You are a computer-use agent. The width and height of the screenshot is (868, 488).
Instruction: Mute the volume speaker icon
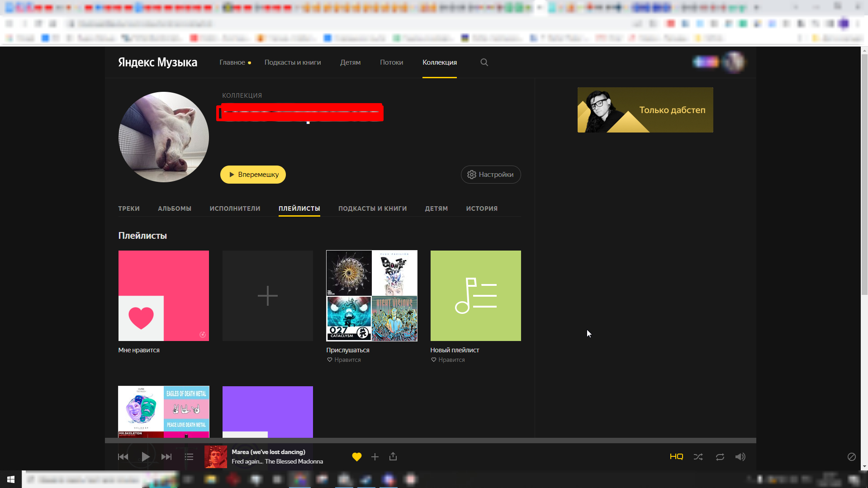[740, 457]
